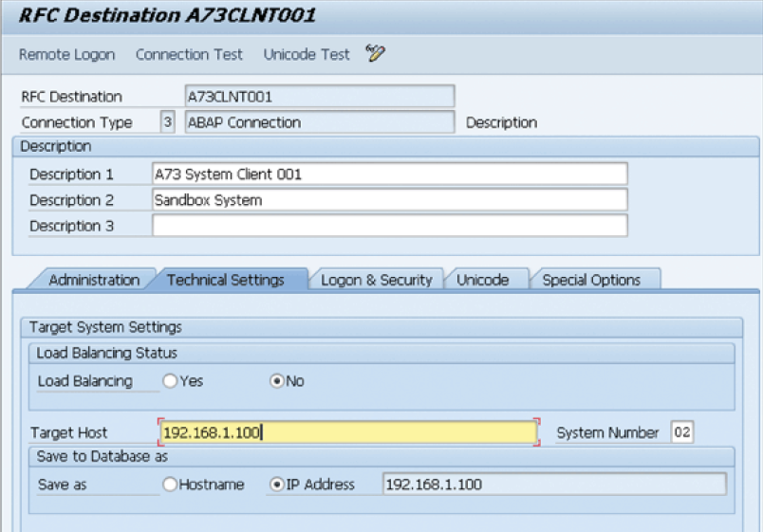Run the Connection Test

click(189, 54)
